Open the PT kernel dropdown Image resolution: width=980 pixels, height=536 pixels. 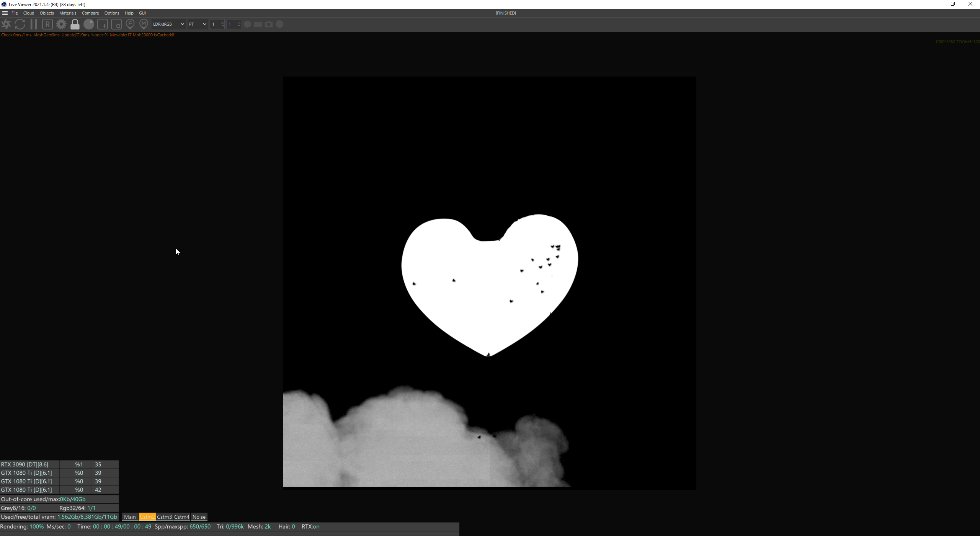[198, 25]
